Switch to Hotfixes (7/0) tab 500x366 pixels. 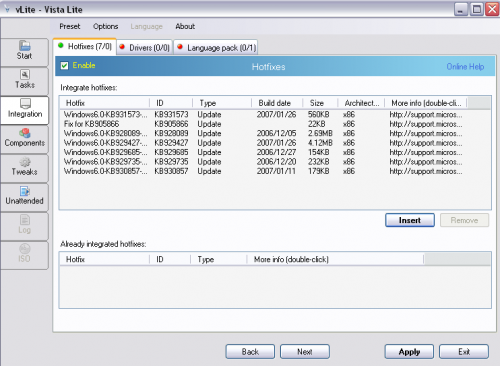tap(85, 46)
